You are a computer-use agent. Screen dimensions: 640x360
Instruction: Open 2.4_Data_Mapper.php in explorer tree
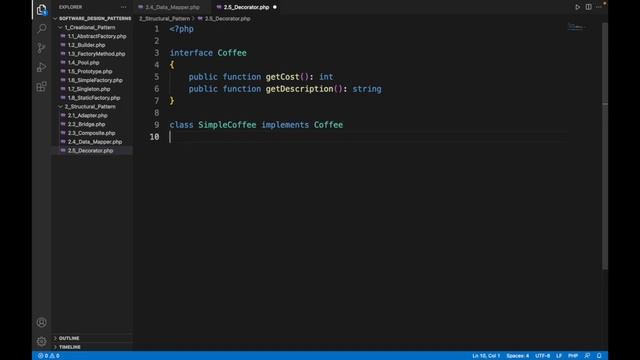pyautogui.click(x=95, y=142)
